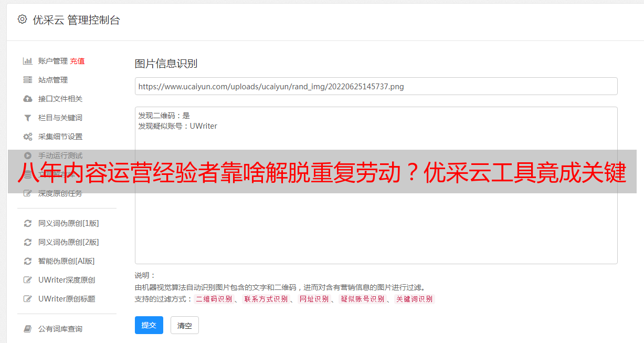Click the edit icon for UWriter深度原创
The height and width of the screenshot is (343, 644).
28,280
